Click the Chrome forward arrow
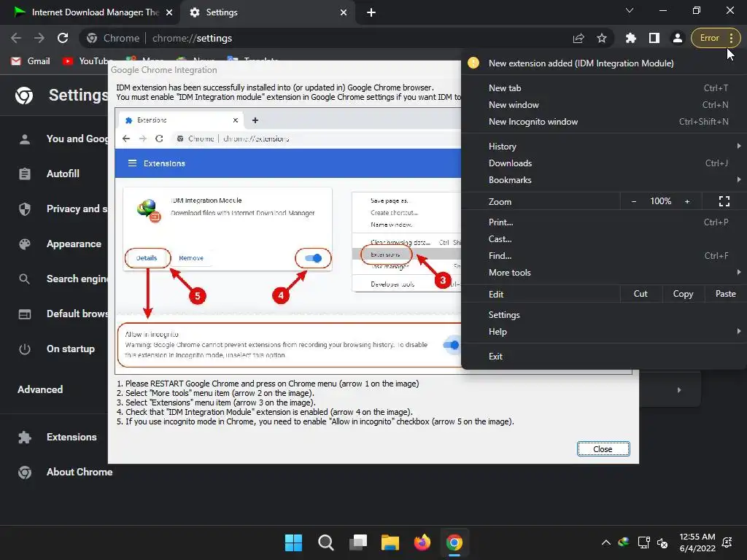747x560 pixels. coord(39,38)
